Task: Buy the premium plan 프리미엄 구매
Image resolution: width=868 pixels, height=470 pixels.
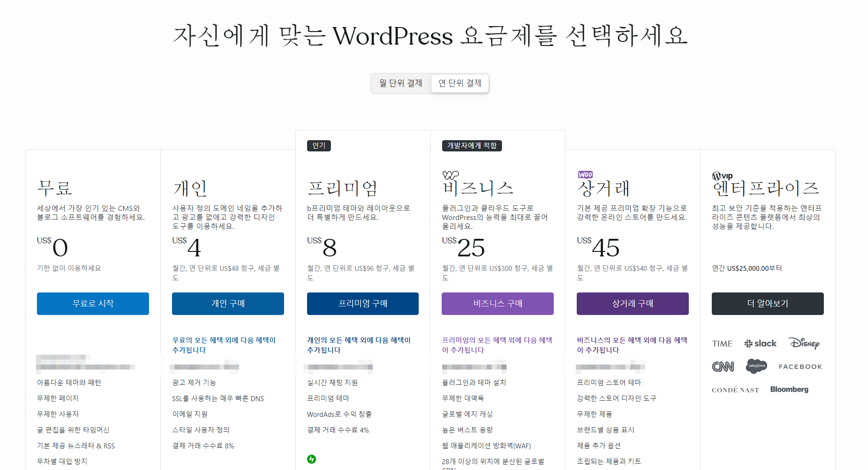Action: (363, 304)
